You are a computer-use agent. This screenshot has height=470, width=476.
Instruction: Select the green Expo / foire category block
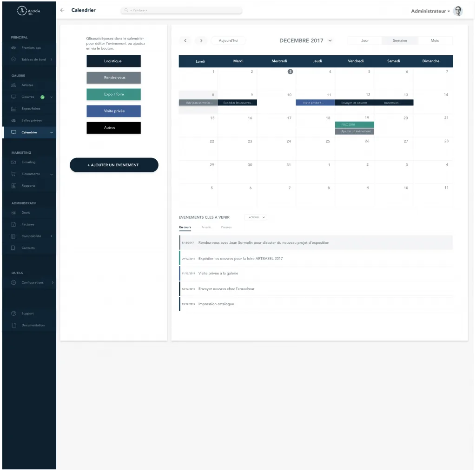(113, 95)
